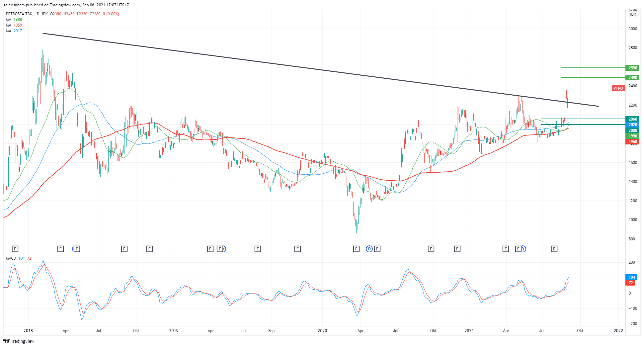Image resolution: width=644 pixels, height=347 pixels.
Task: Click the 2490 green target price label
Action: [x=632, y=77]
